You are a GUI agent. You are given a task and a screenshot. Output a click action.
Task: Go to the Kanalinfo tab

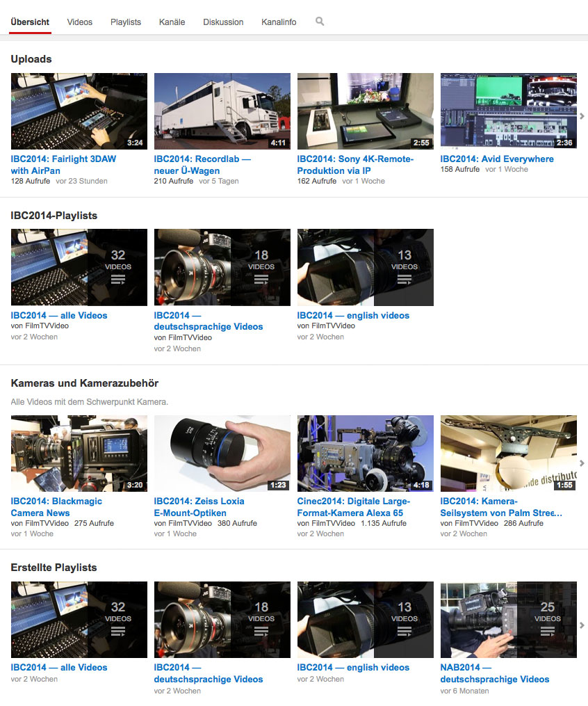(x=279, y=22)
